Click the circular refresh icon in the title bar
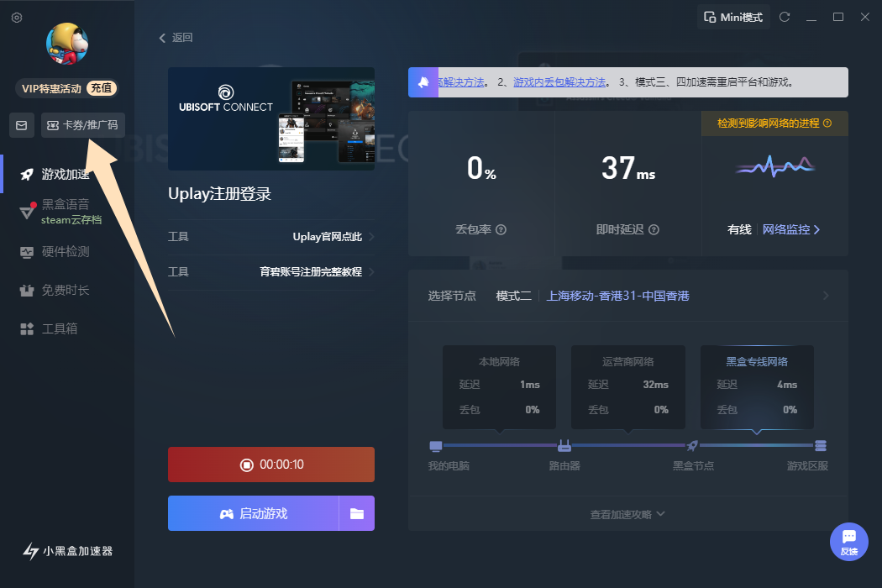This screenshot has height=588, width=882. pos(785,16)
